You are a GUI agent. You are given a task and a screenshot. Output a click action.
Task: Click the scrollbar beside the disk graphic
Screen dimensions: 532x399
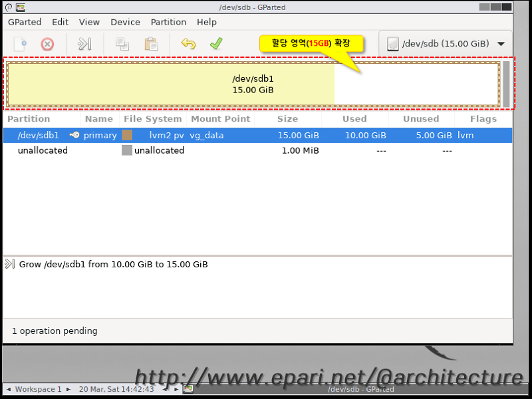point(506,84)
